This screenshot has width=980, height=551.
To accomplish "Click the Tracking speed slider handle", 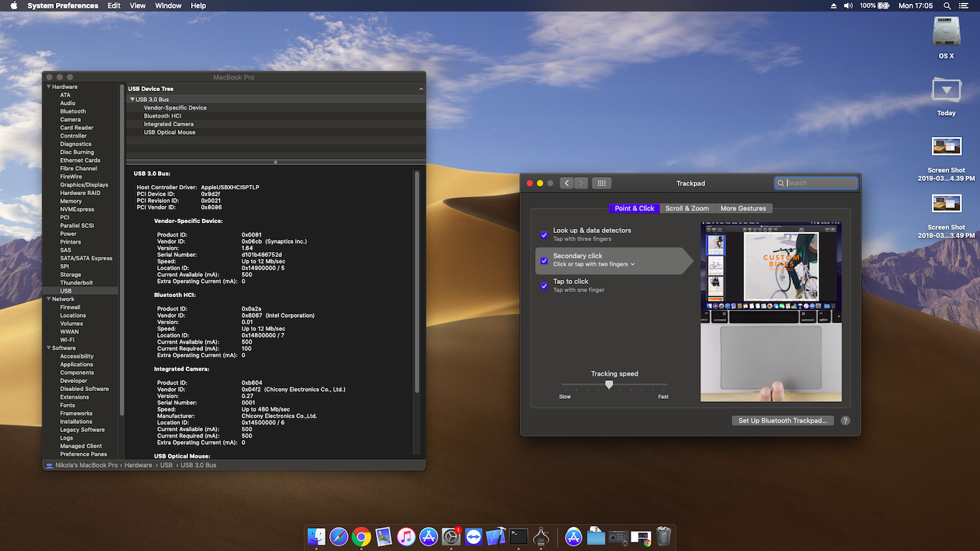I will (x=609, y=385).
